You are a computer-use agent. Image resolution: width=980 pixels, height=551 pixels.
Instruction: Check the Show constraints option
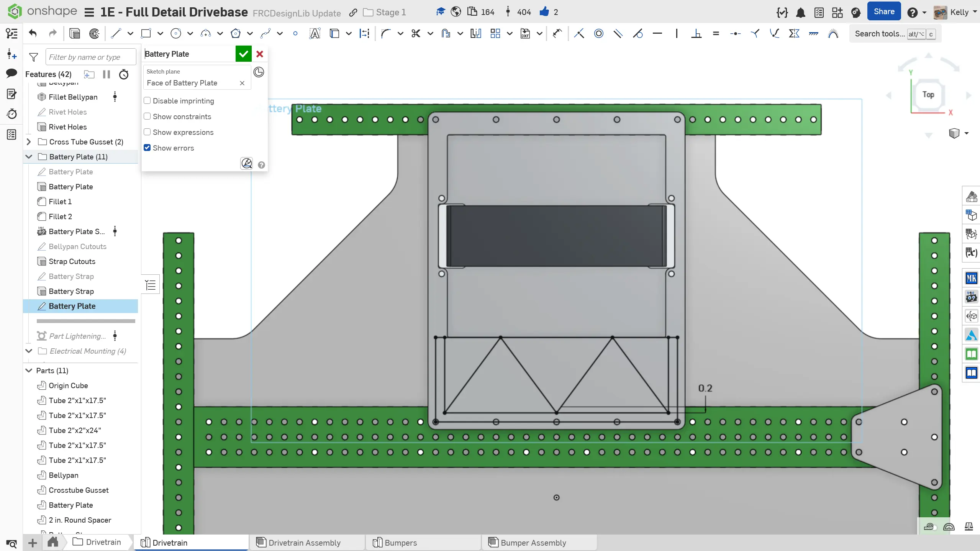[147, 116]
